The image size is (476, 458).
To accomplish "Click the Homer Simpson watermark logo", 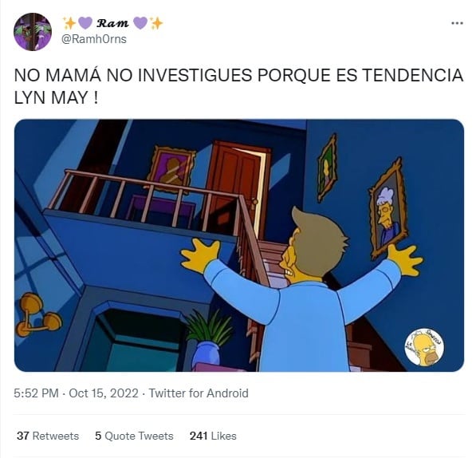I will coord(425,347).
